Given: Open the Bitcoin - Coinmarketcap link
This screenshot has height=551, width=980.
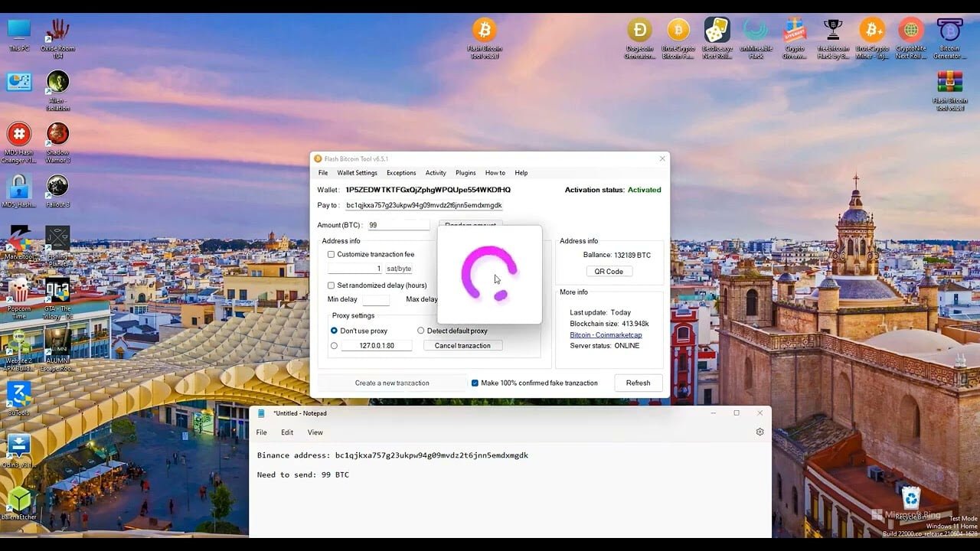Looking at the screenshot, I should (606, 334).
